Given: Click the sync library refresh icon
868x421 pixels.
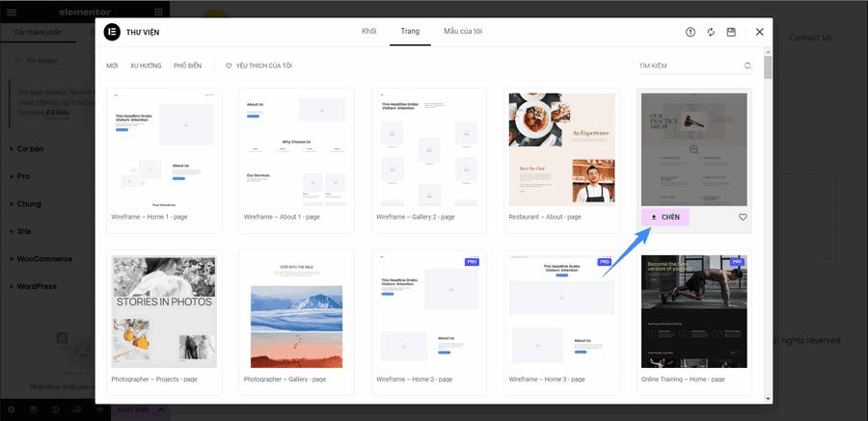Looking at the screenshot, I should click(711, 32).
